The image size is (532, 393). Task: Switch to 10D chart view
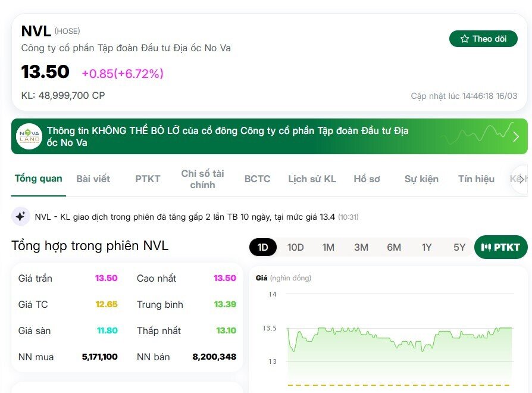[295, 247]
